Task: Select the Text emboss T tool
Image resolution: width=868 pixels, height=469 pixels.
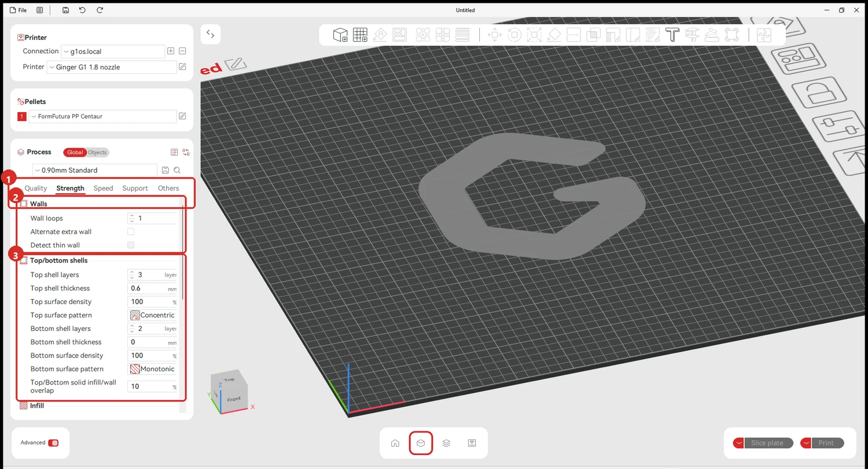Action: [x=672, y=35]
